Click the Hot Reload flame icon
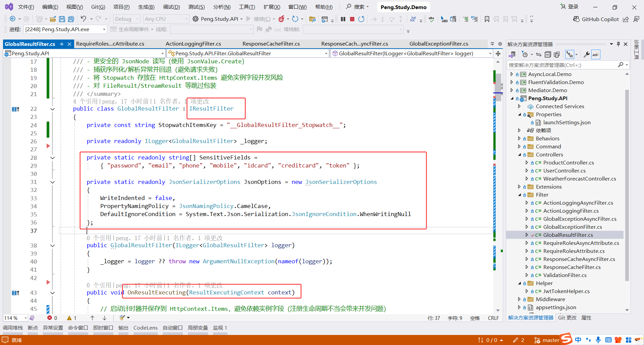The height and width of the screenshot is (345, 644). (281, 19)
